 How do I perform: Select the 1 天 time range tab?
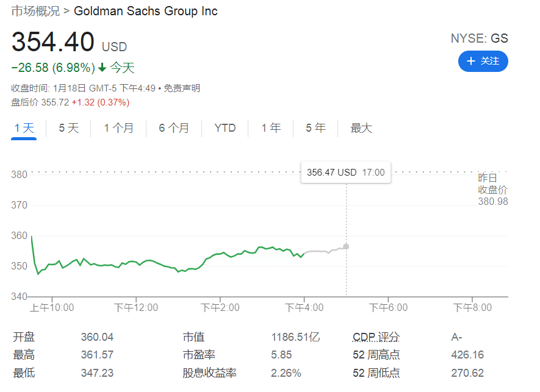click(24, 128)
